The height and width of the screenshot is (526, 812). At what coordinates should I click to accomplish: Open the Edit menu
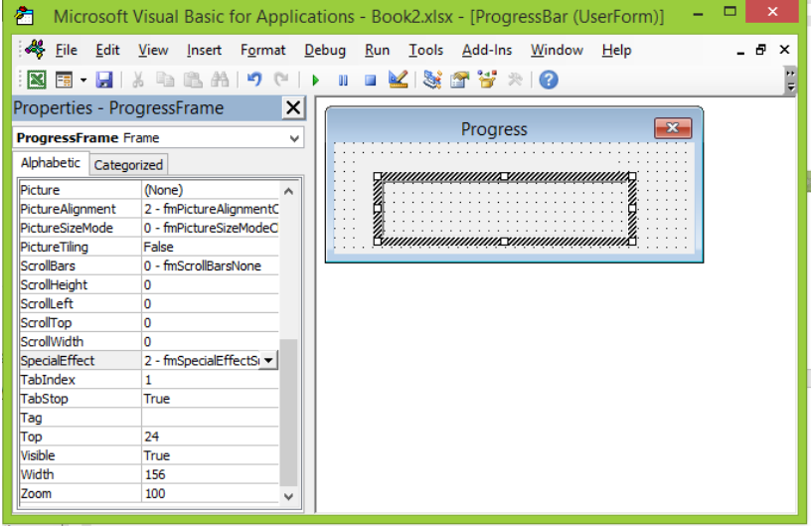tap(107, 51)
